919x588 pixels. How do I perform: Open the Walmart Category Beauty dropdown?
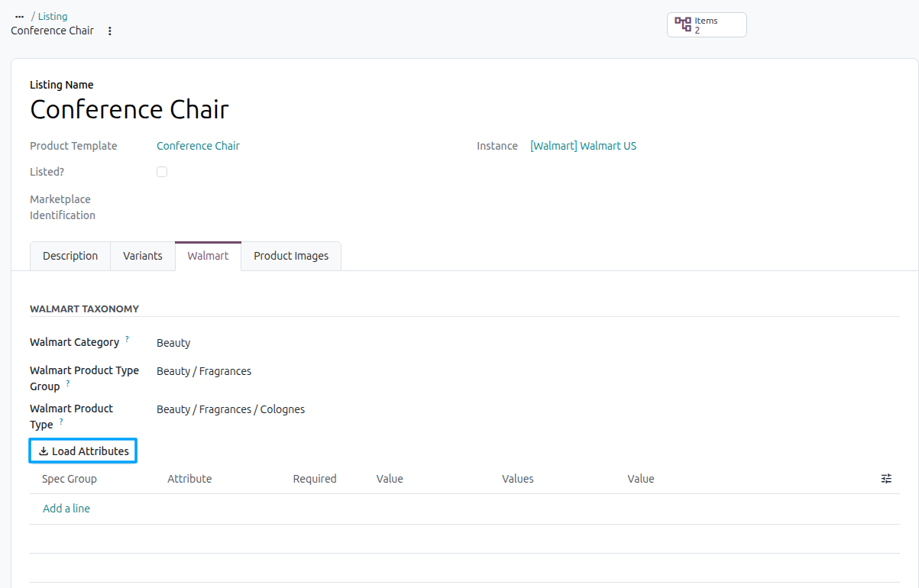(173, 343)
